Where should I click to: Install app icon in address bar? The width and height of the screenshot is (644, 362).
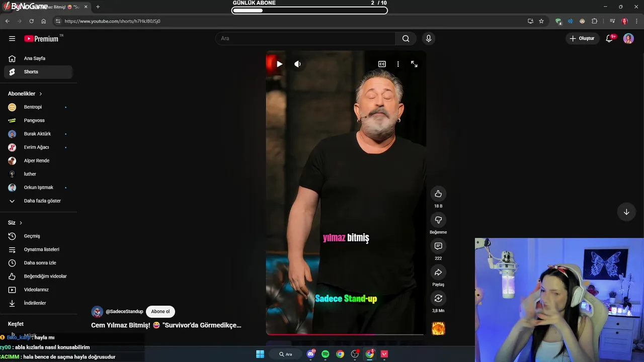click(530, 21)
